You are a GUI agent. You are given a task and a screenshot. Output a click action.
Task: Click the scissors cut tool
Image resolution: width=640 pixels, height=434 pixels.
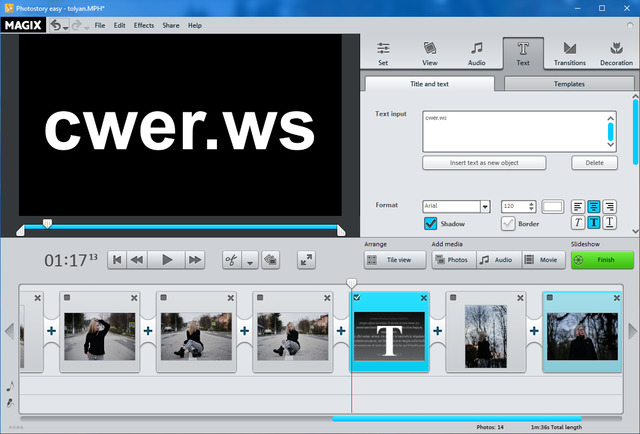pos(232,260)
